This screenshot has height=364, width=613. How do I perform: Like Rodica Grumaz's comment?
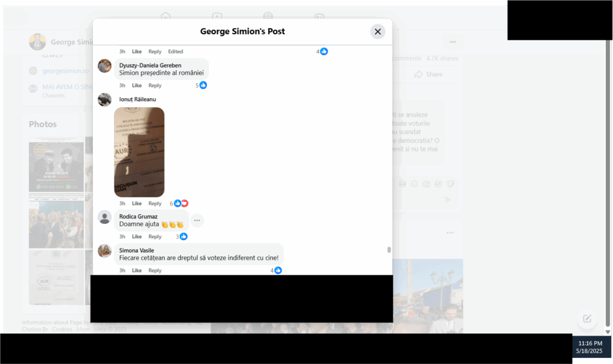(137, 237)
